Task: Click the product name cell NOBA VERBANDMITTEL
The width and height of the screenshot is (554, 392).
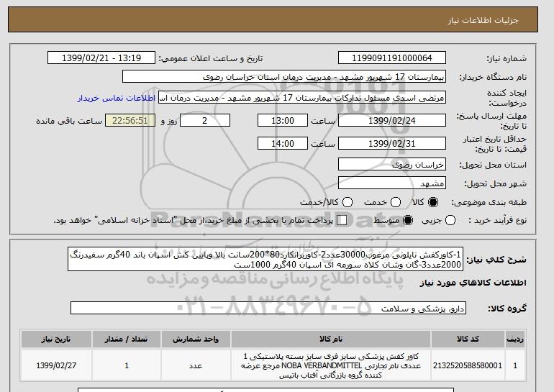Action: [331, 365]
